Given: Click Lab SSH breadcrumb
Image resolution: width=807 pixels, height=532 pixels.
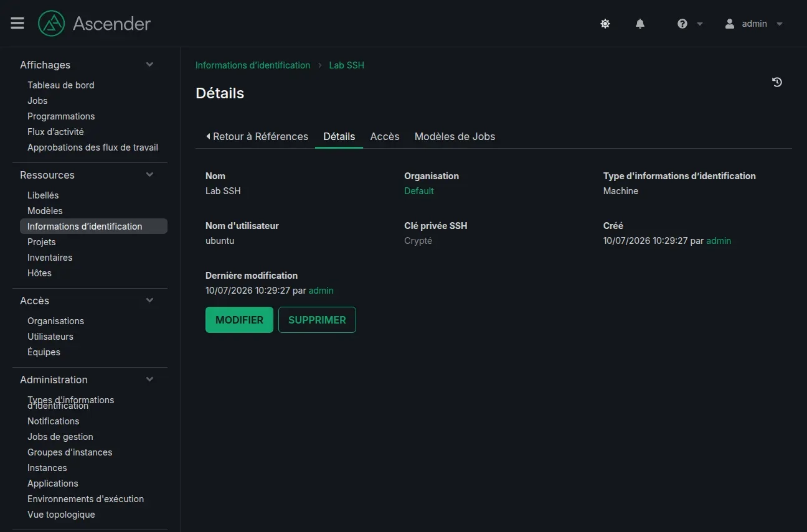Looking at the screenshot, I should click(346, 65).
